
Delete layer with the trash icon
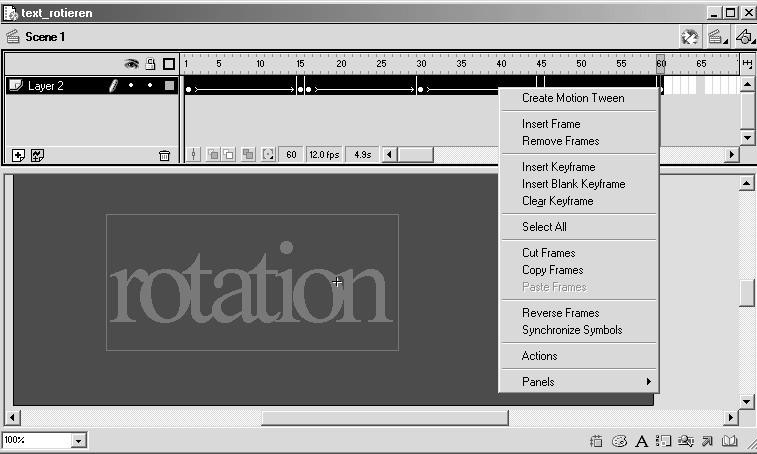[164, 156]
